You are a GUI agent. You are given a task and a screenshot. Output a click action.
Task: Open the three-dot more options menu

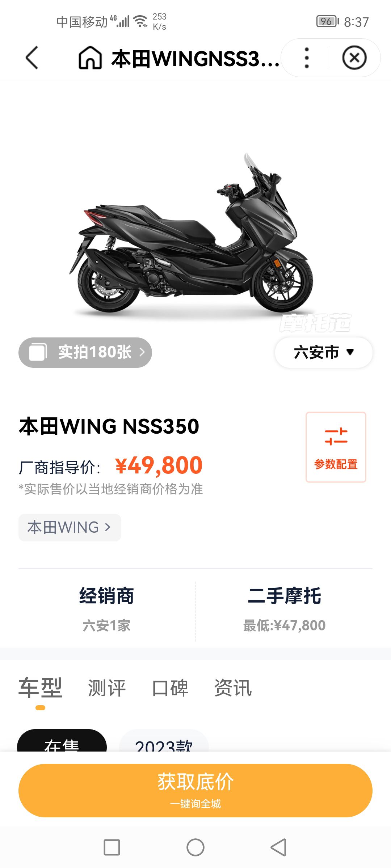(x=307, y=58)
